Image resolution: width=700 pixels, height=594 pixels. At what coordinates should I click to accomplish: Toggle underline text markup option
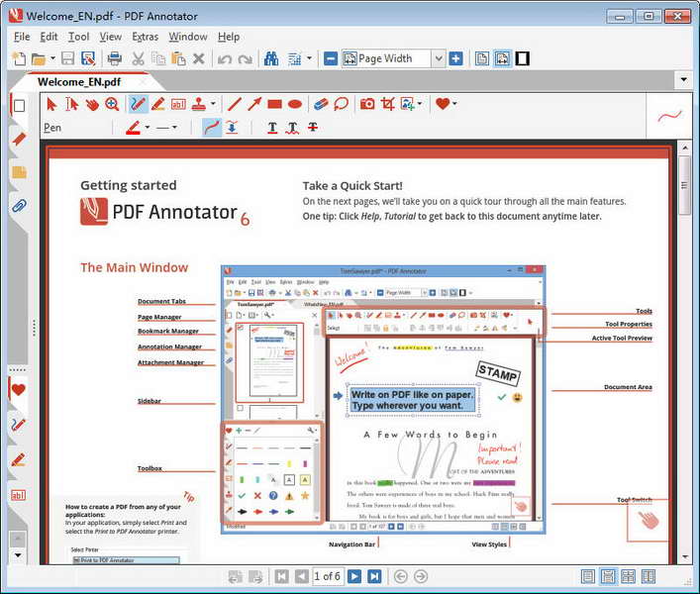point(272,128)
